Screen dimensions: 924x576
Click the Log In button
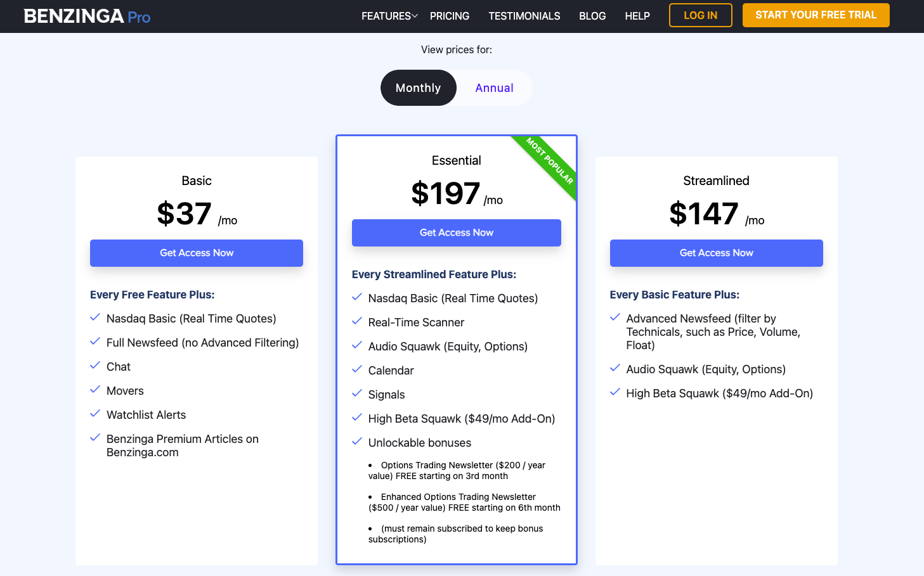click(x=701, y=15)
